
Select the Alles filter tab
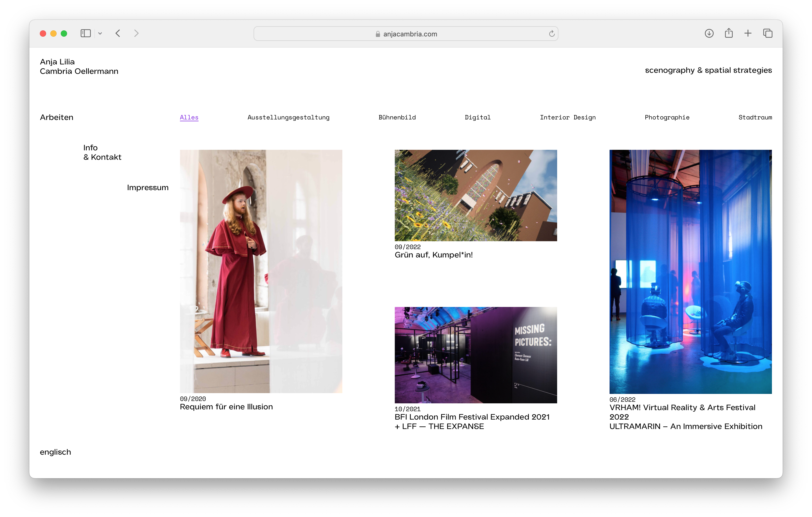pyautogui.click(x=189, y=117)
